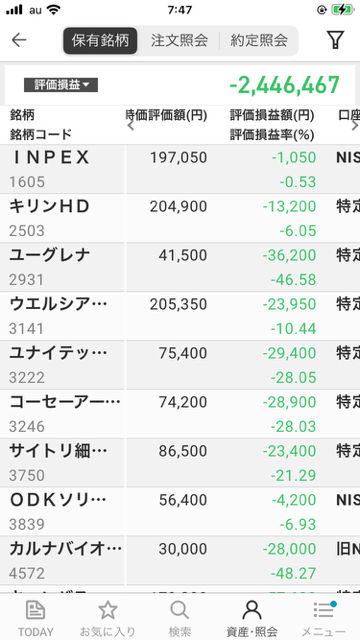This screenshot has height=640, width=360.
Task: Tap battery charging icon in status bar
Action: (x=342, y=10)
